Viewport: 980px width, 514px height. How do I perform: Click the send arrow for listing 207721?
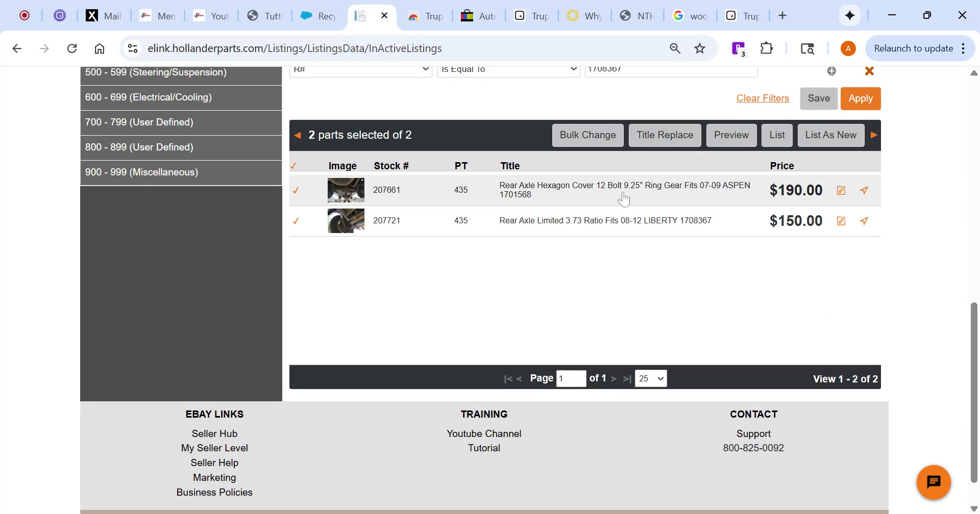click(864, 220)
